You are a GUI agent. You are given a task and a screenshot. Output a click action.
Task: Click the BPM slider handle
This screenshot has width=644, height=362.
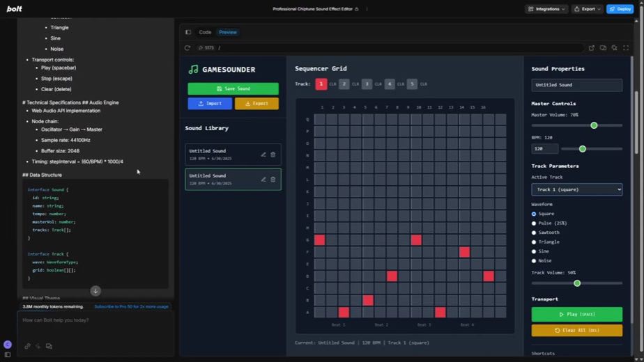(583, 149)
